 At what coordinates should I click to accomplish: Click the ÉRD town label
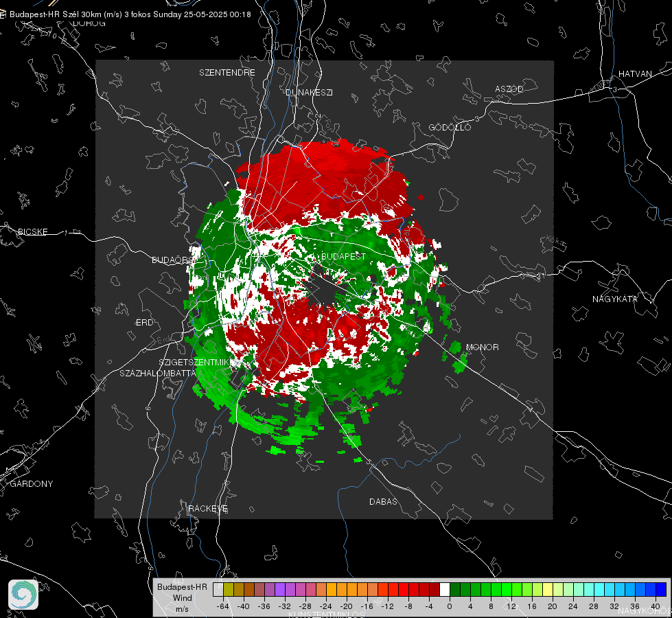point(144,323)
